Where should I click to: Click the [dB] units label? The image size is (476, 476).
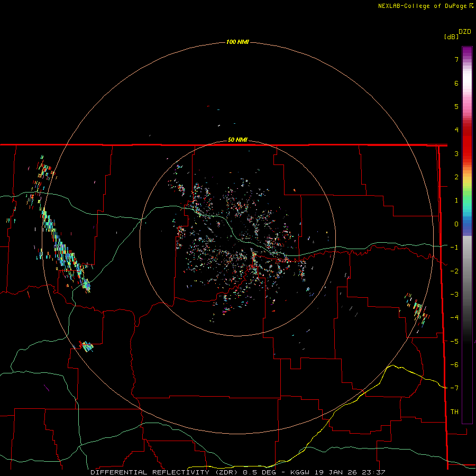pos(451,36)
